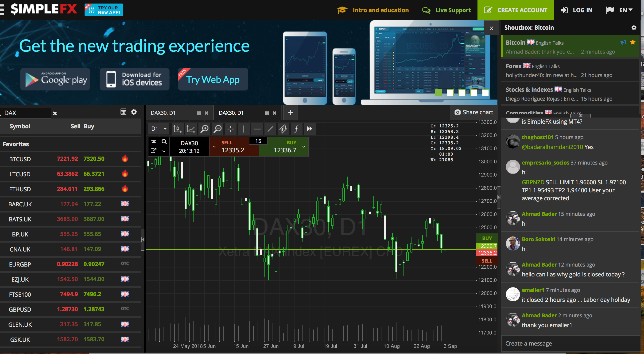
Task: Click Try Our New App badge
Action: [104, 10]
